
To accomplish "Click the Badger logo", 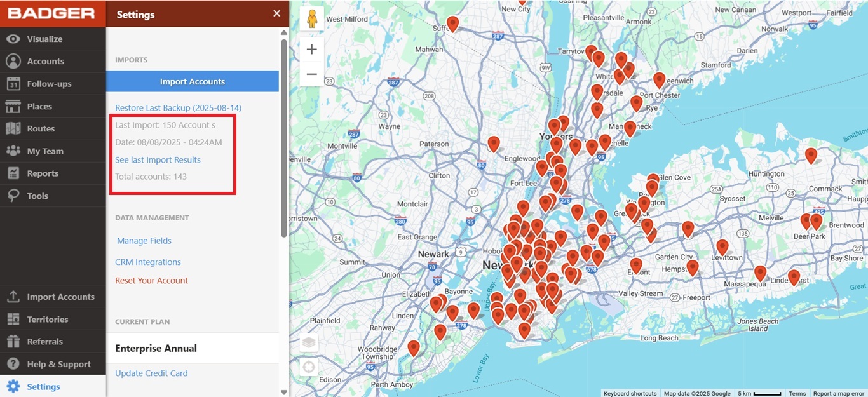I will pyautogui.click(x=52, y=13).
